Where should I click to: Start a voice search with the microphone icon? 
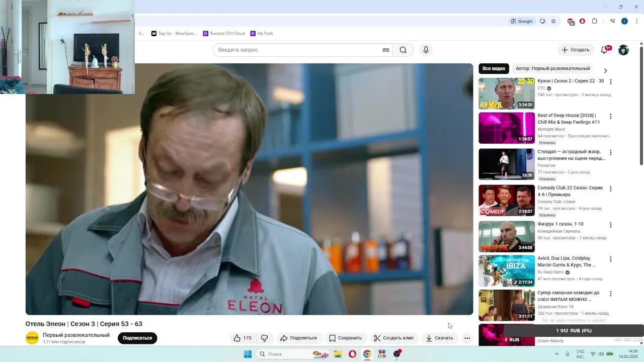tap(426, 50)
